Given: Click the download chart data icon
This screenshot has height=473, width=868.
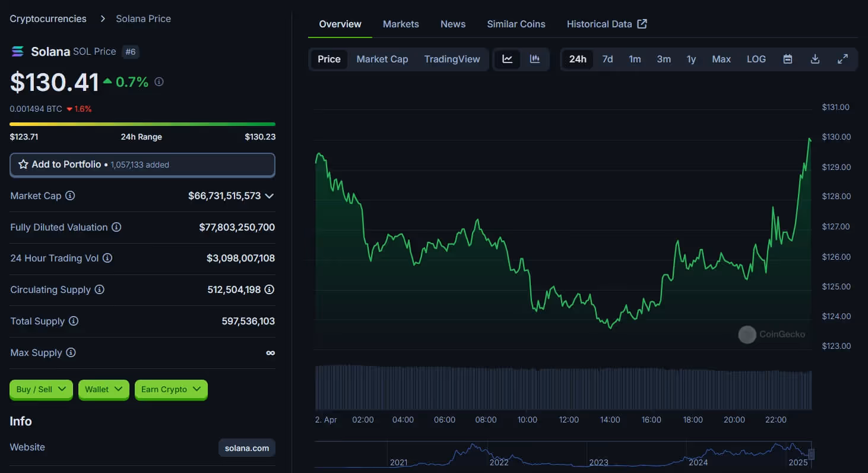Looking at the screenshot, I should click(x=815, y=59).
